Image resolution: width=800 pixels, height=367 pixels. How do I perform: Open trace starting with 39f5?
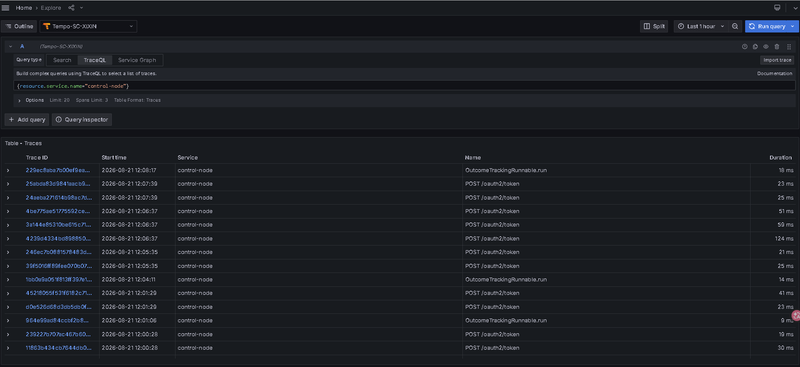(x=58, y=266)
